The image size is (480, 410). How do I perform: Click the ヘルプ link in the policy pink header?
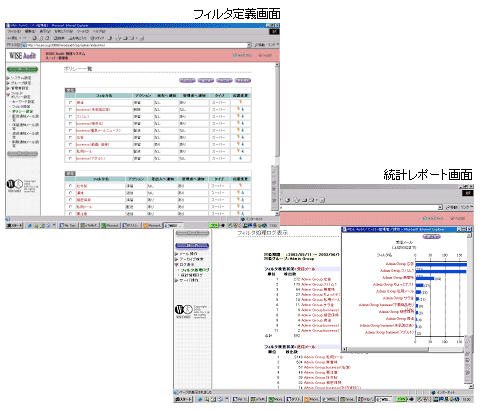click(265, 55)
